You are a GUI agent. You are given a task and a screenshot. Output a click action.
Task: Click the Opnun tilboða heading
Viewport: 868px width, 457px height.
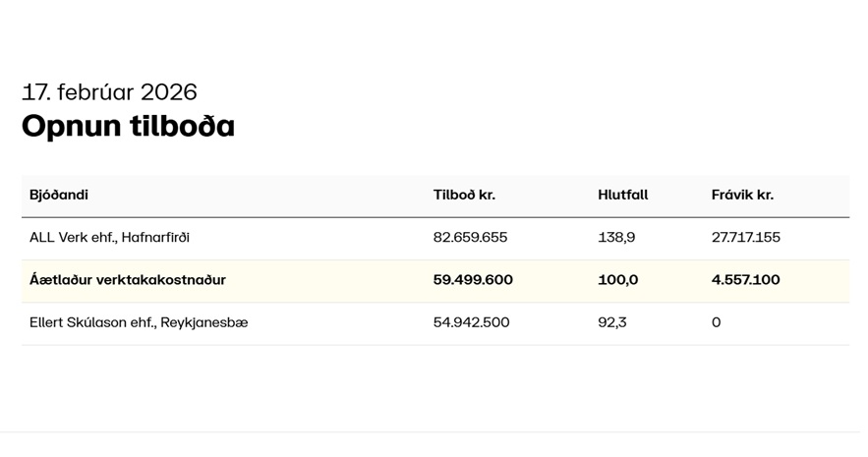pyautogui.click(x=128, y=126)
